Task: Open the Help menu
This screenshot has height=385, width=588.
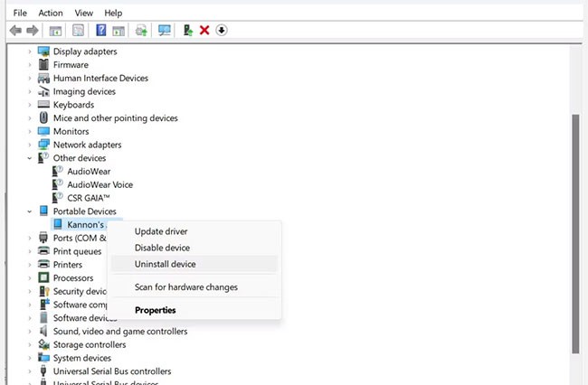Action: 113,14
